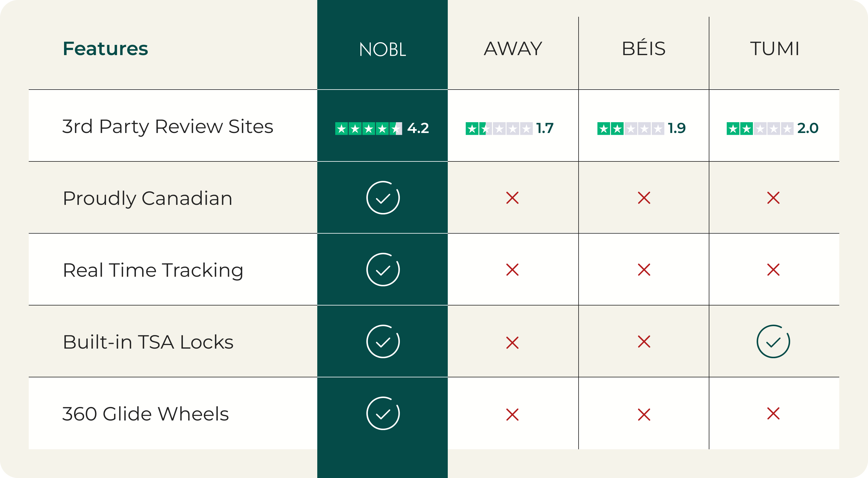The height and width of the screenshot is (478, 868).
Task: Click AWAY red X for Proudly Canadian
Action: (x=512, y=198)
